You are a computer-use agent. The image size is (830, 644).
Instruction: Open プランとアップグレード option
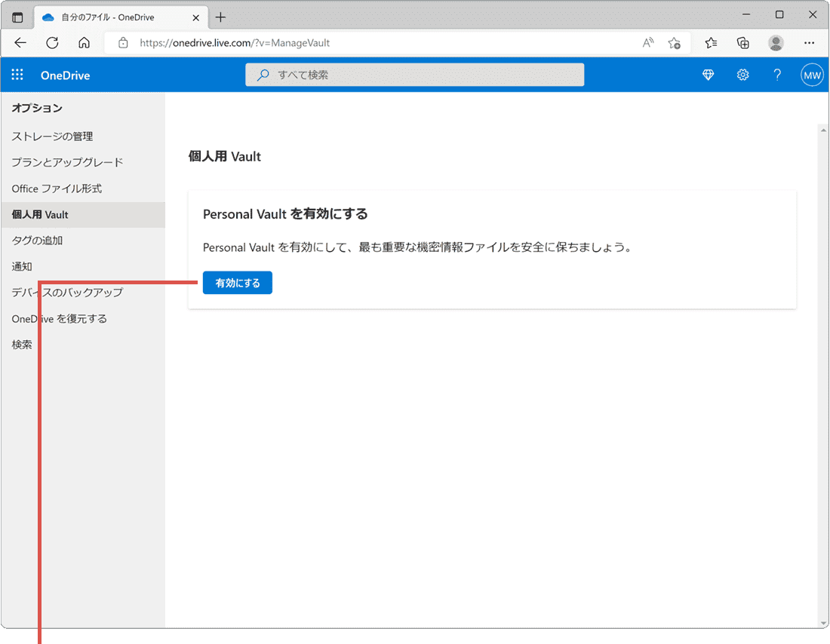tap(83, 162)
